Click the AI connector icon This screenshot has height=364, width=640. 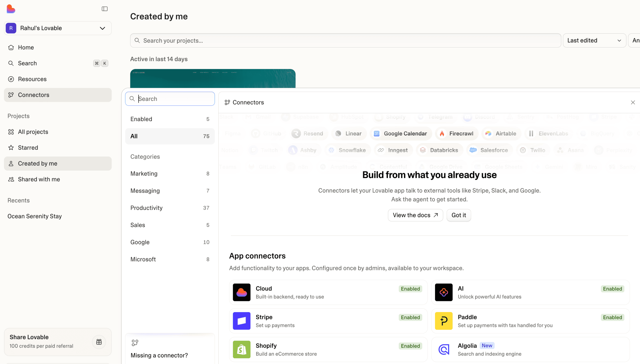[444, 292]
